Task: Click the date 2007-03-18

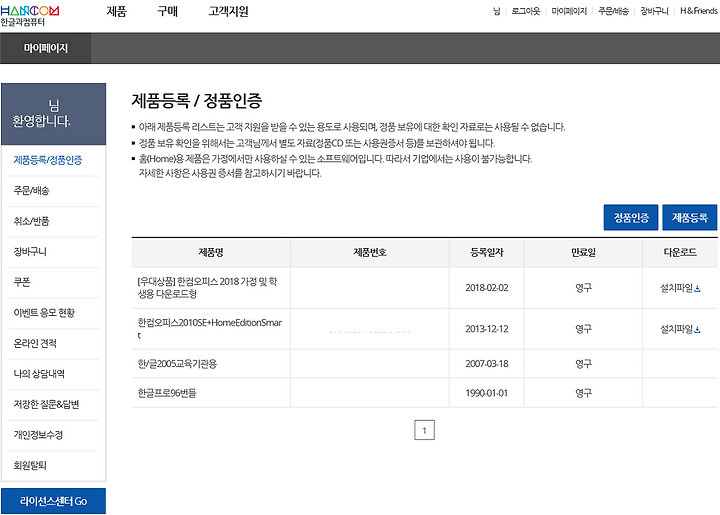Action: [487, 364]
